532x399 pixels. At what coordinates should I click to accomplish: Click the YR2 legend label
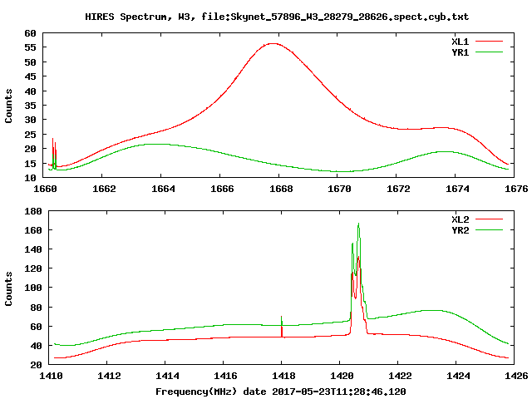[460, 230]
